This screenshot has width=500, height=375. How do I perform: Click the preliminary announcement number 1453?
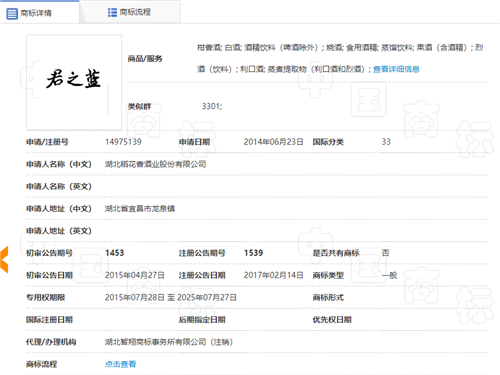pyautogui.click(x=114, y=253)
